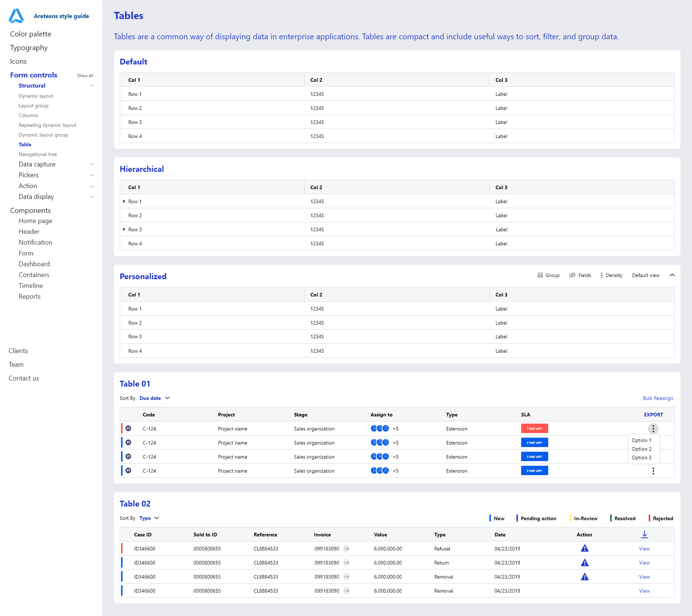692x616 pixels.
Task: Click the +10 badge in first invoice row
Action: 346,549
